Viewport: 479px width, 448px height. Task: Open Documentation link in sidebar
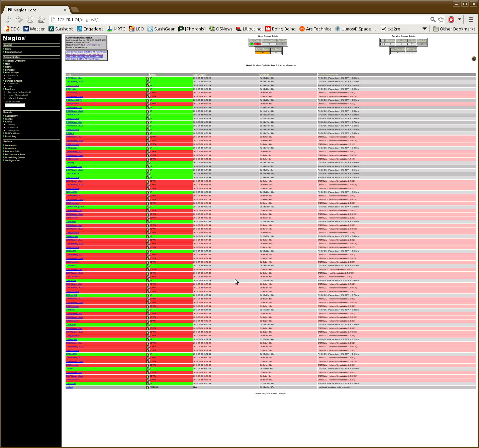pyautogui.click(x=13, y=52)
